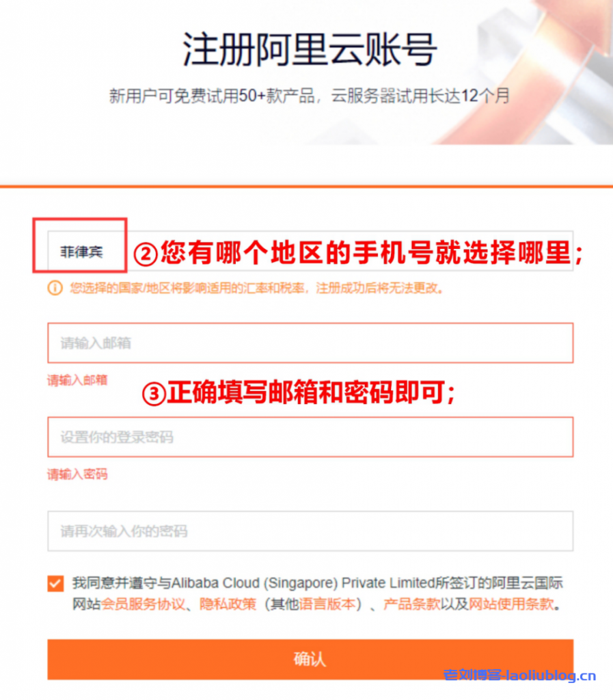Click the red 请输入邮箱 error message

78,380
